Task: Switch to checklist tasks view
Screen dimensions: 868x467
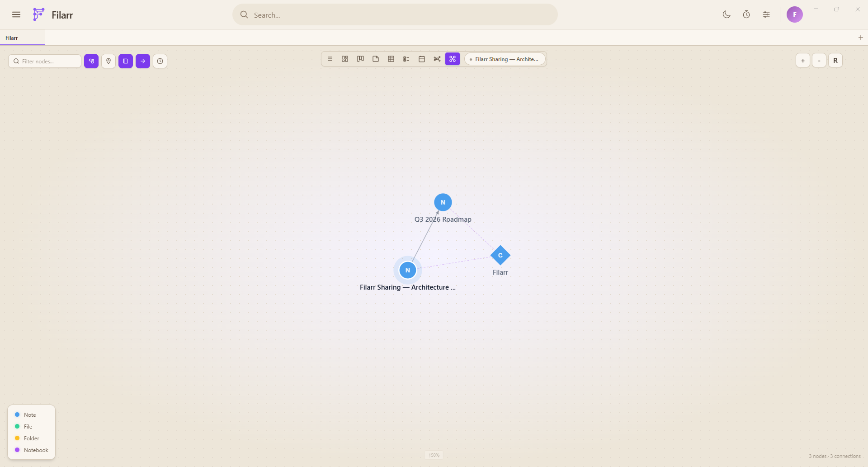Action: [x=406, y=59]
